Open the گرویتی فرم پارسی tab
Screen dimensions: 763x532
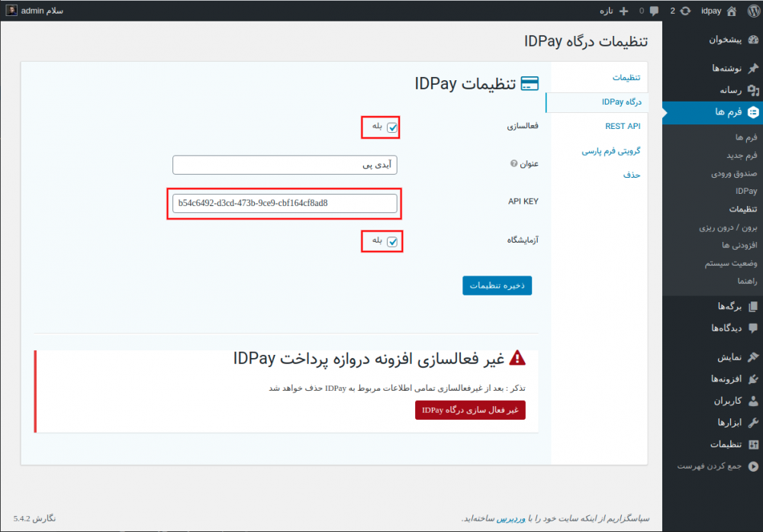click(610, 151)
